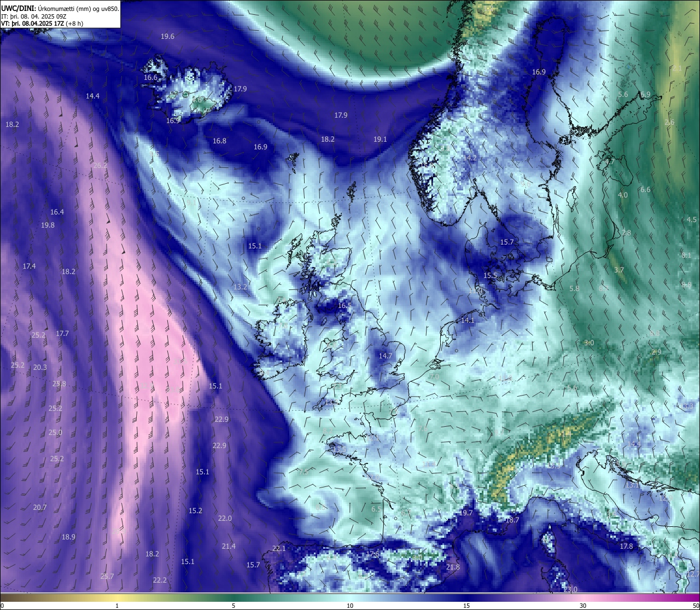Select the 18.9 value in the lower left
700x610 pixels.
[68, 537]
